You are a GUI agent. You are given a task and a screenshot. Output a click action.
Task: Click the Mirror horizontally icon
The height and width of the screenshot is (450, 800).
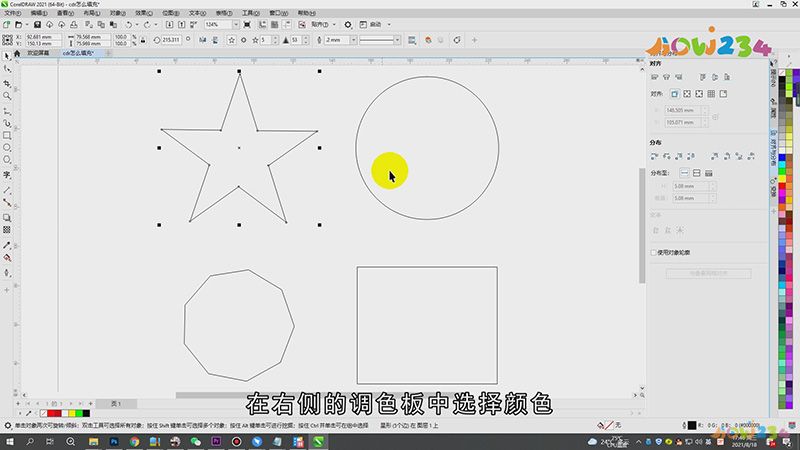point(203,40)
